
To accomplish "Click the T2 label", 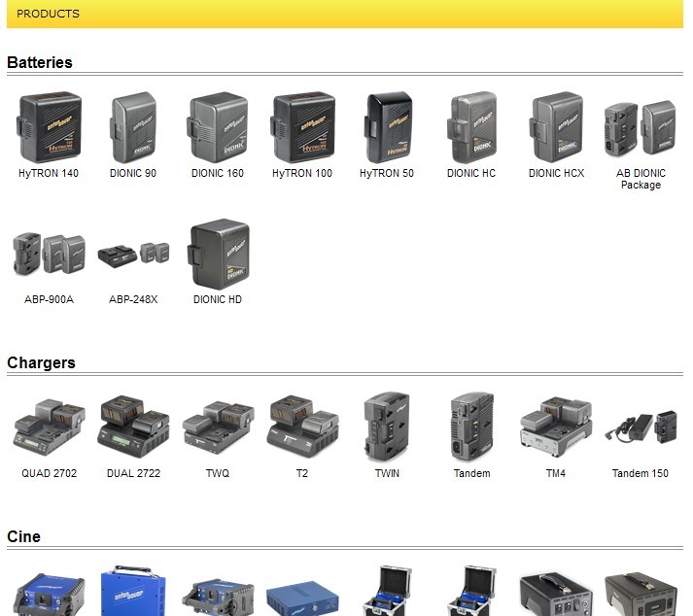I will tap(302, 473).
